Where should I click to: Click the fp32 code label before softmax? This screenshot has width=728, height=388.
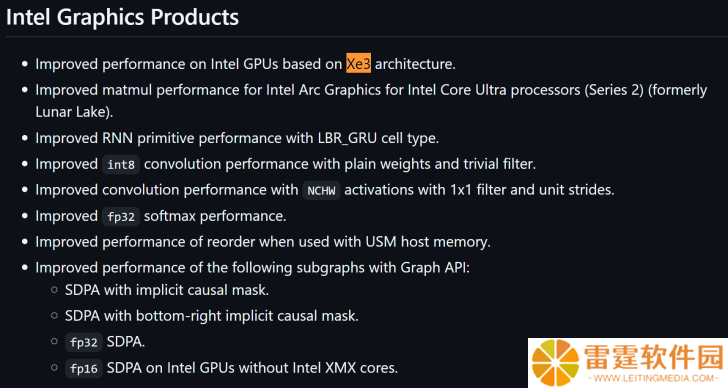coord(121,216)
